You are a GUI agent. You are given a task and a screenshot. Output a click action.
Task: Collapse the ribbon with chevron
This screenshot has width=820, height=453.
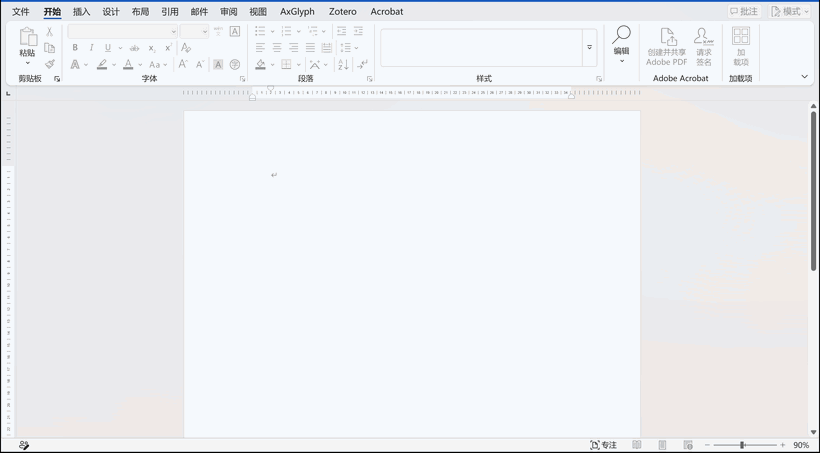[x=804, y=77]
